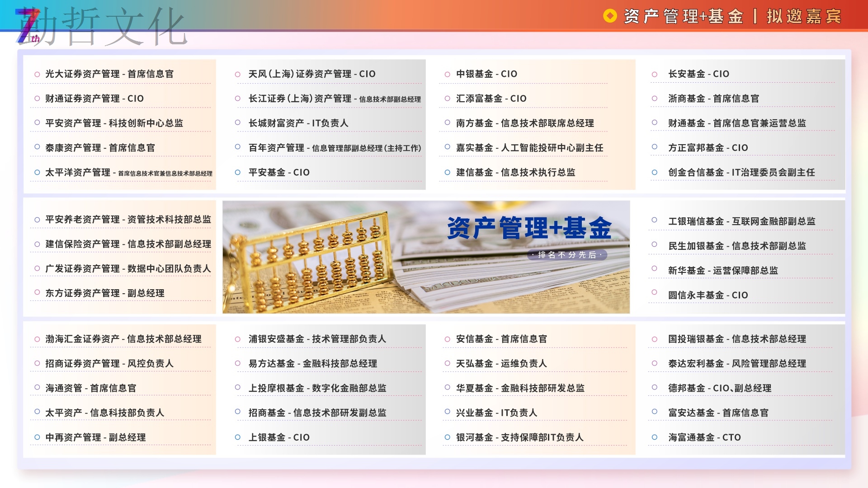This screenshot has width=868, height=488.
Task: Select 上银基金 - CIO
Action: click(x=279, y=438)
